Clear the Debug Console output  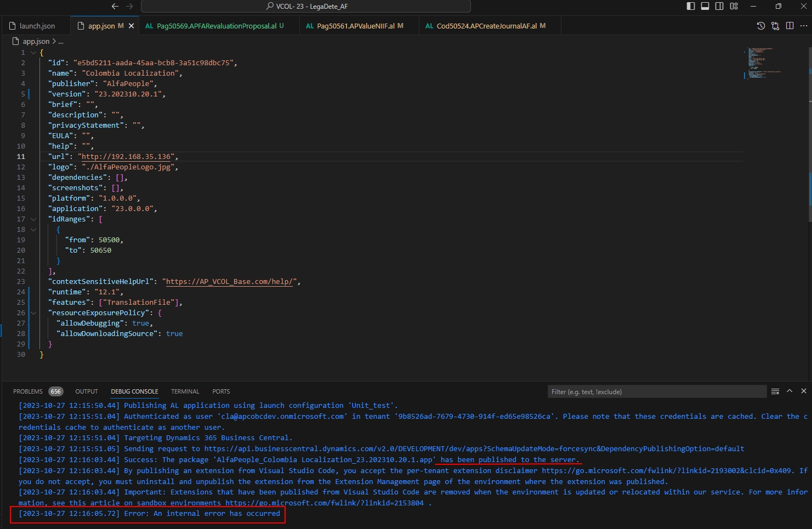pos(775,391)
